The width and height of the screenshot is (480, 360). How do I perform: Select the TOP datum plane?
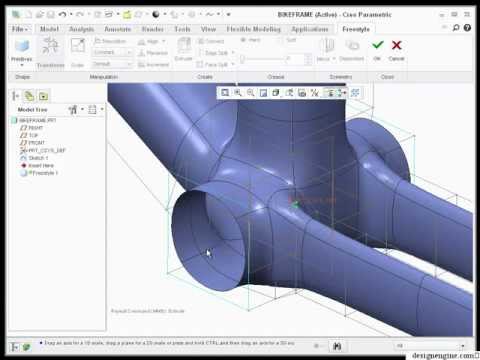[x=29, y=135]
